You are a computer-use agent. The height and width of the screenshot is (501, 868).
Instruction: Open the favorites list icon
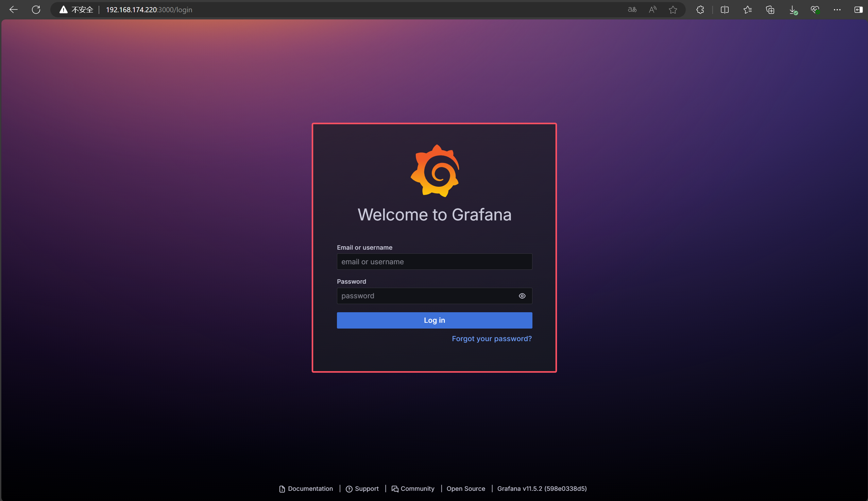(747, 10)
